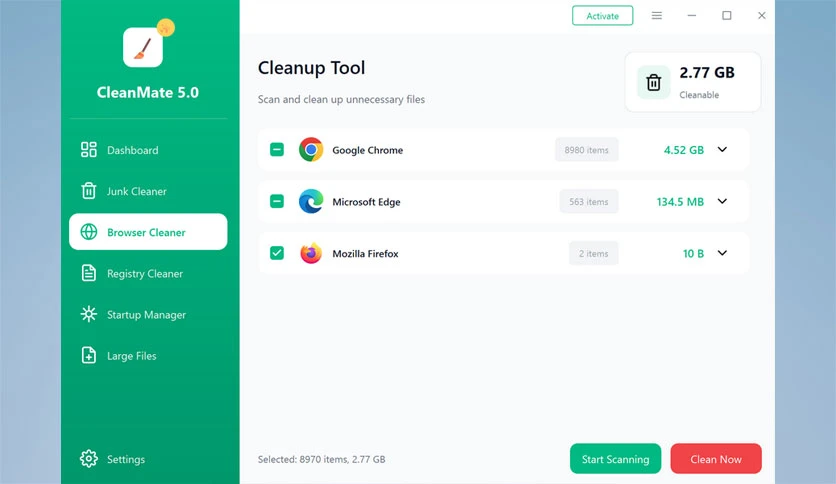Image resolution: width=836 pixels, height=484 pixels.
Task: Toggle the Google Chrome checkbox
Action: (277, 150)
